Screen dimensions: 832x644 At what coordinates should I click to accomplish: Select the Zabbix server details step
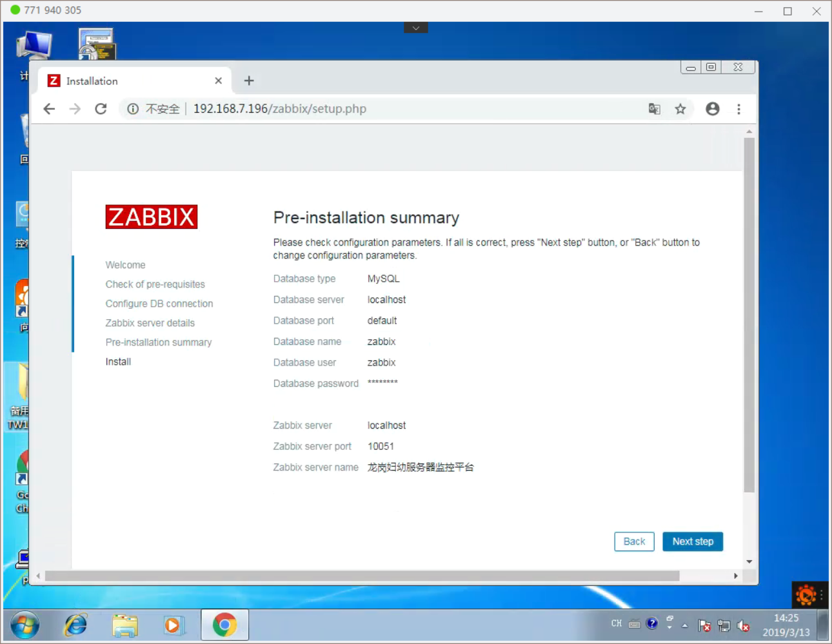(150, 323)
